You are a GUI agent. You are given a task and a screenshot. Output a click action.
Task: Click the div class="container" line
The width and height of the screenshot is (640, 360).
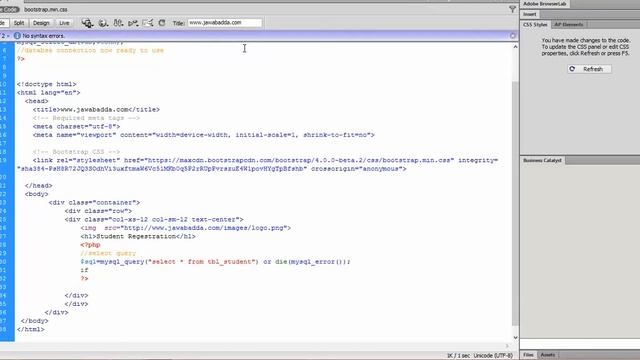(x=94, y=202)
